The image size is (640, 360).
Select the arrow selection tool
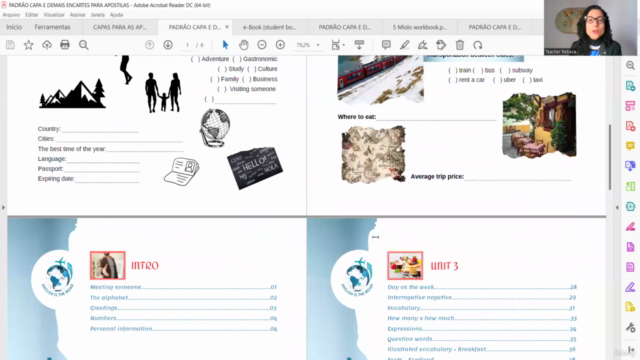pos(225,45)
